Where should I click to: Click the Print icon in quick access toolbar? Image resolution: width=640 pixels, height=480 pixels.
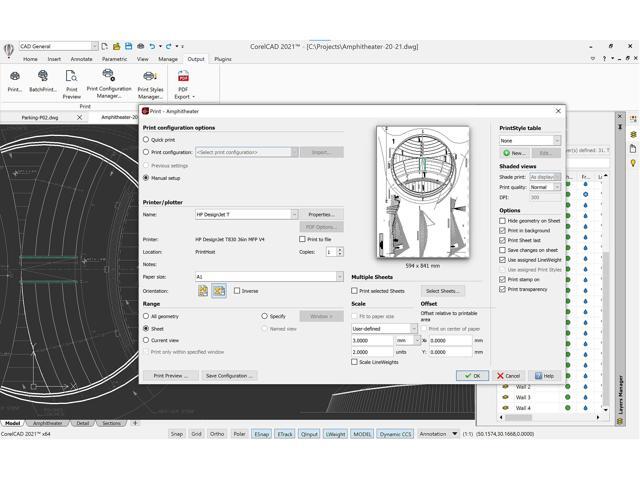pyautogui.click(x=140, y=46)
